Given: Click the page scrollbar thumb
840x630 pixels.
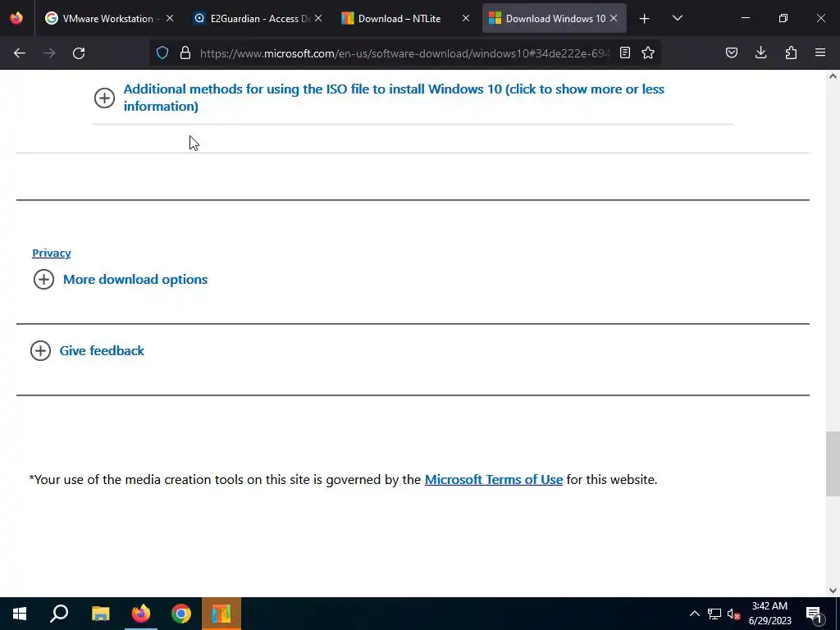Looking at the screenshot, I should (833, 464).
